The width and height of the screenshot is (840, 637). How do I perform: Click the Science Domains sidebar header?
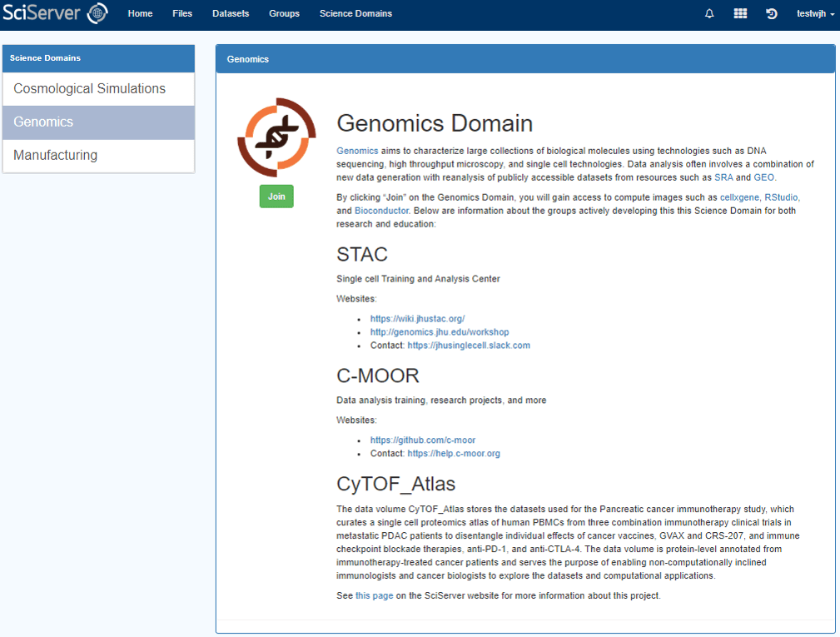click(x=98, y=58)
